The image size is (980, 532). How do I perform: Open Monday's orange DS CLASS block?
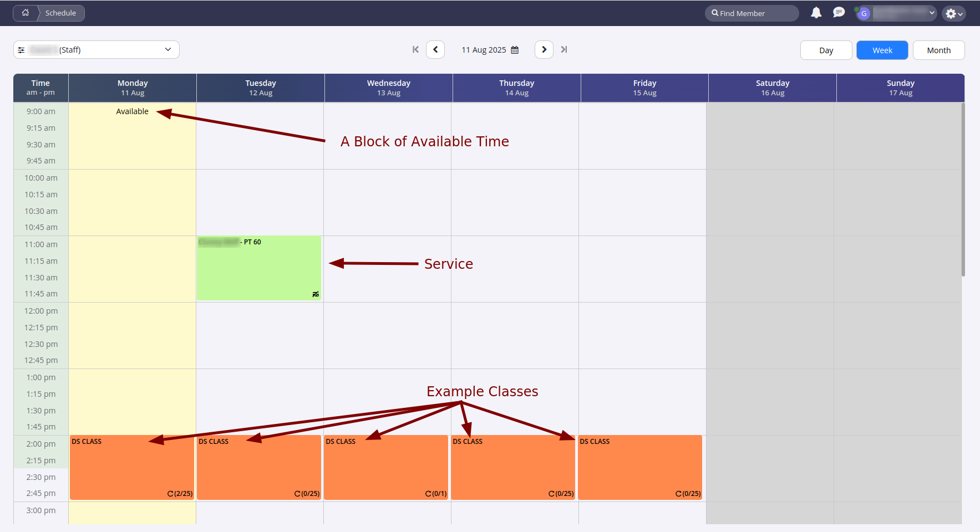click(132, 467)
